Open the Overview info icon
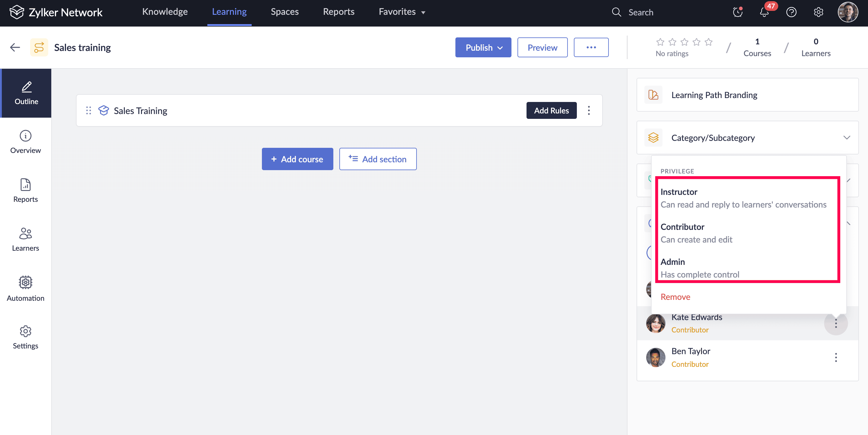The image size is (868, 435). click(x=26, y=136)
